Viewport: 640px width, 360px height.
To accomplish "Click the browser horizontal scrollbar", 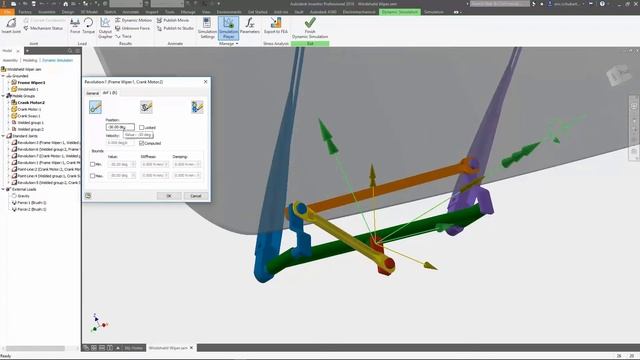I will (35, 348).
